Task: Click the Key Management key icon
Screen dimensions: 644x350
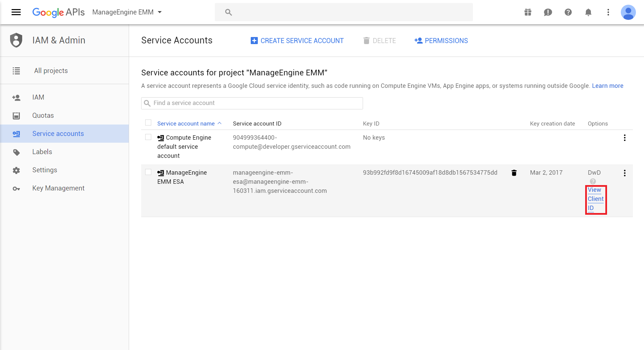Action: (x=16, y=188)
